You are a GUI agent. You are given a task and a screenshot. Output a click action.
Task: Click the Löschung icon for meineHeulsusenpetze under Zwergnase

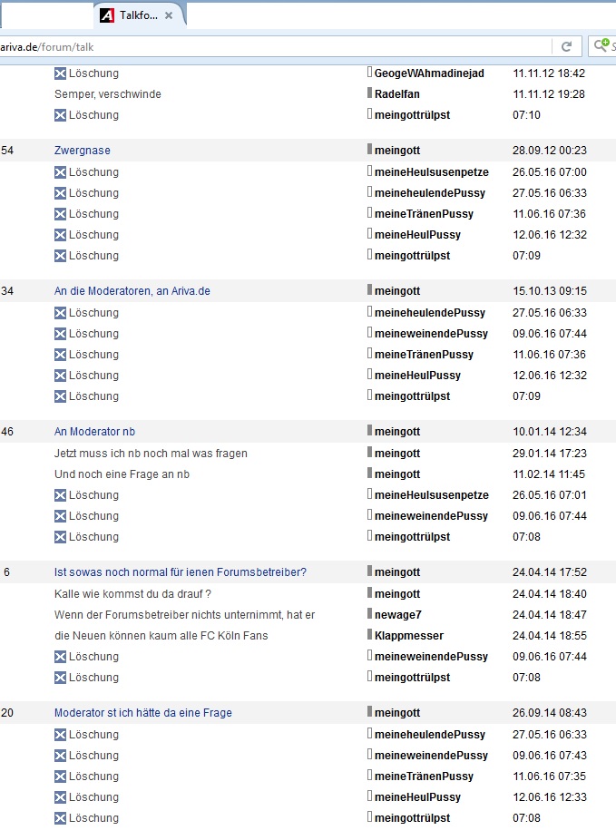click(61, 172)
